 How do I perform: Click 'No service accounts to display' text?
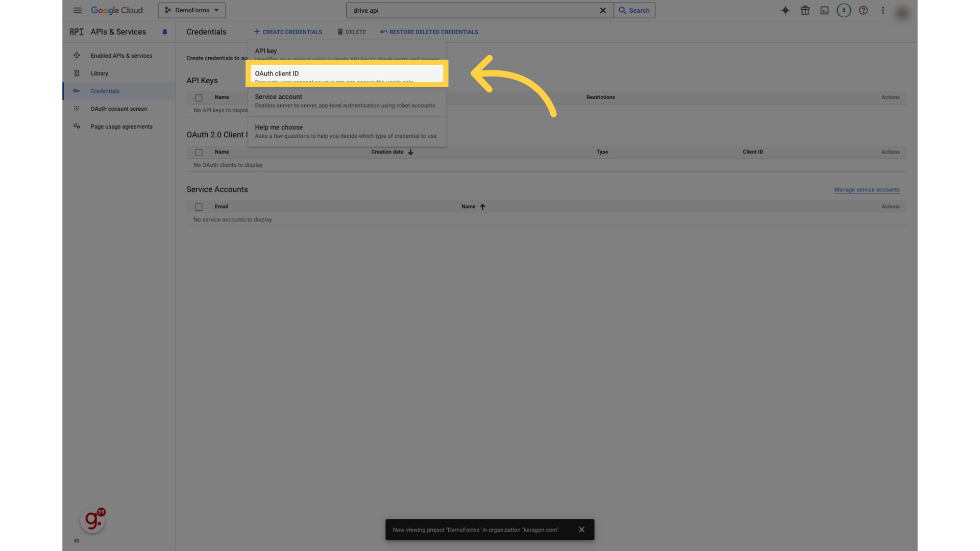pyautogui.click(x=233, y=220)
